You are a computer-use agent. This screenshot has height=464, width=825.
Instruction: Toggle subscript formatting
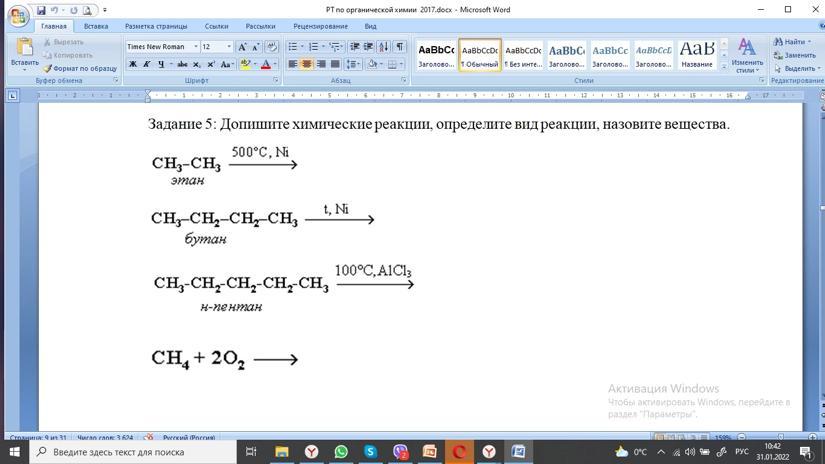[196, 64]
